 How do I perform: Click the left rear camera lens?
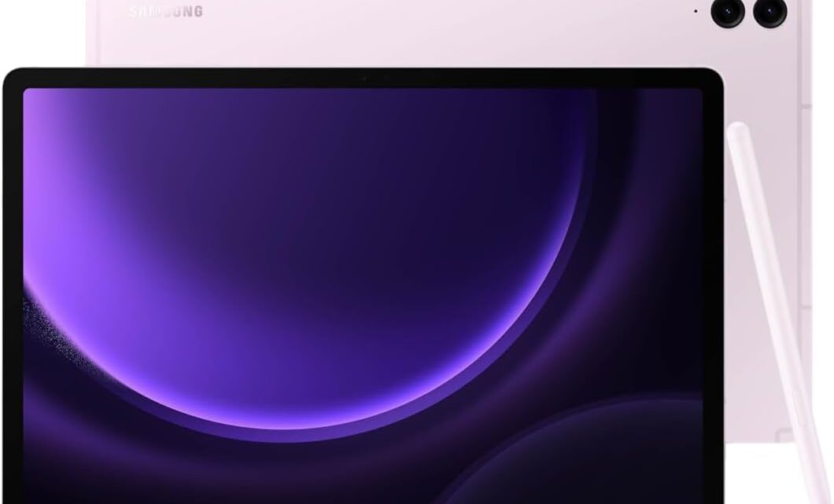point(725,12)
